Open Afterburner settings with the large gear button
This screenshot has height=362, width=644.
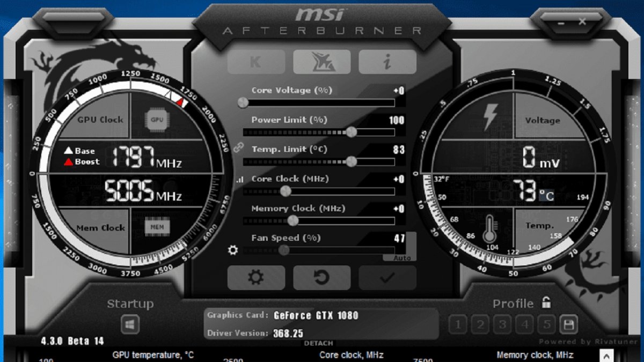tap(256, 277)
